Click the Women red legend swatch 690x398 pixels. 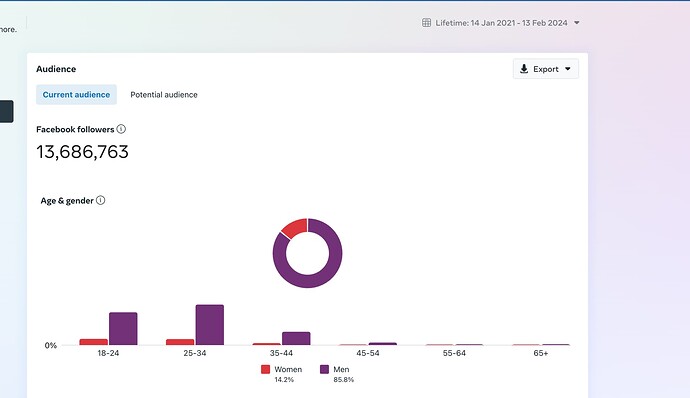click(265, 369)
